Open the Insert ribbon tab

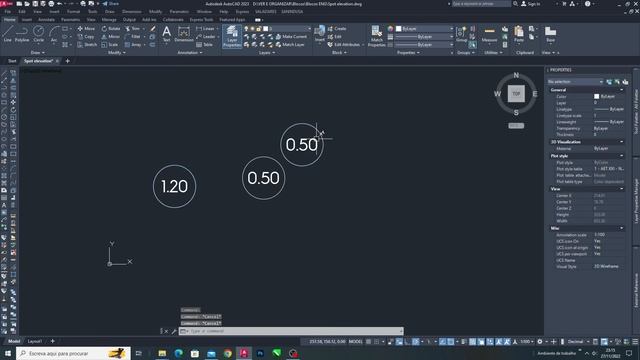click(27, 19)
